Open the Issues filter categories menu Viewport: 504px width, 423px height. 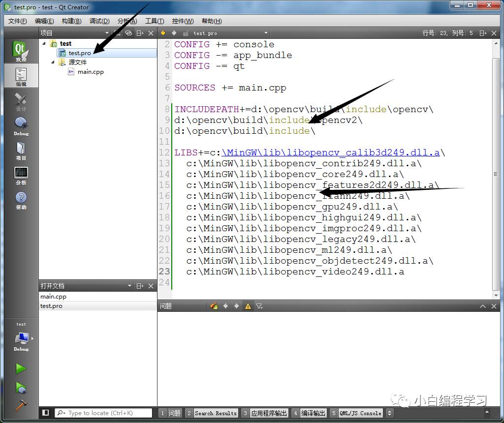259,306
